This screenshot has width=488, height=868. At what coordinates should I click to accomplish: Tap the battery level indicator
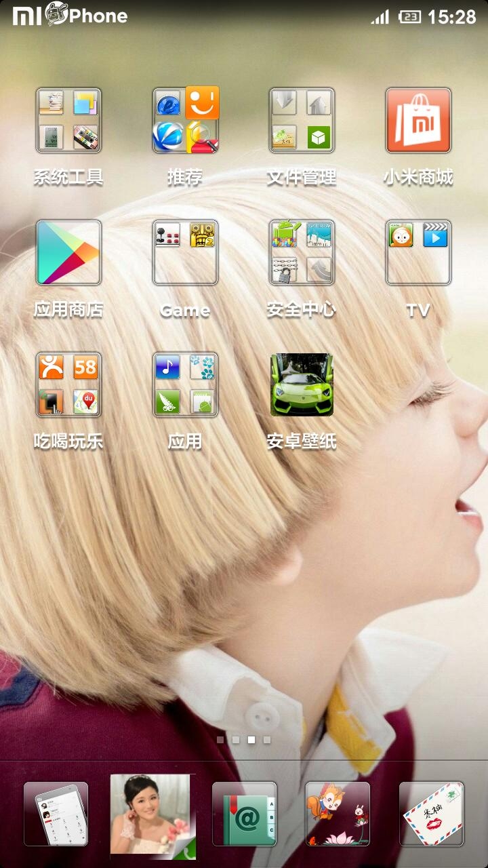[x=409, y=17]
